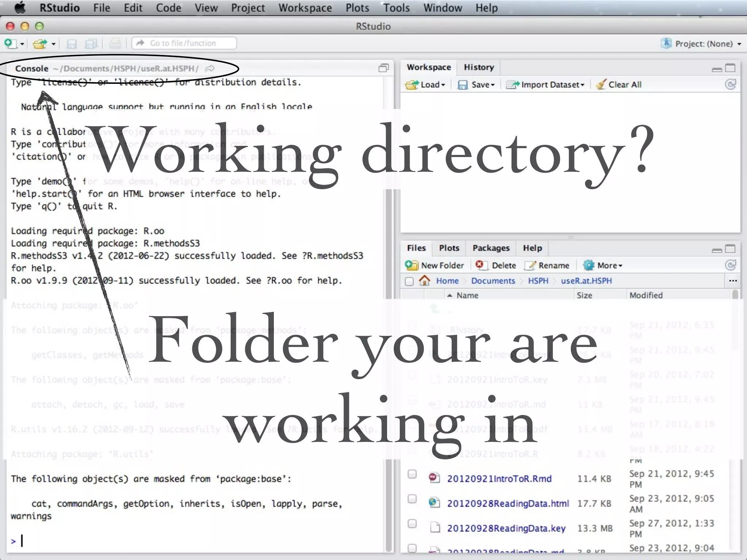Click the Save document disk icon
Image resolution: width=747 pixels, height=560 pixels.
[x=71, y=44]
